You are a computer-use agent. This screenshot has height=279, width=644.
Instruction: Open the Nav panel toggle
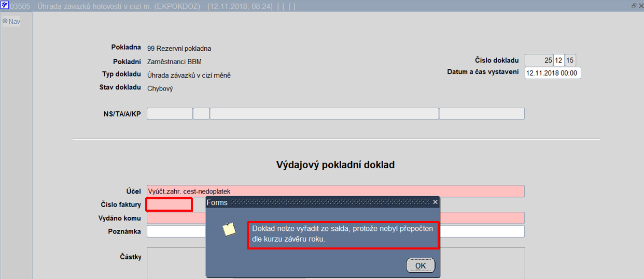(11, 21)
